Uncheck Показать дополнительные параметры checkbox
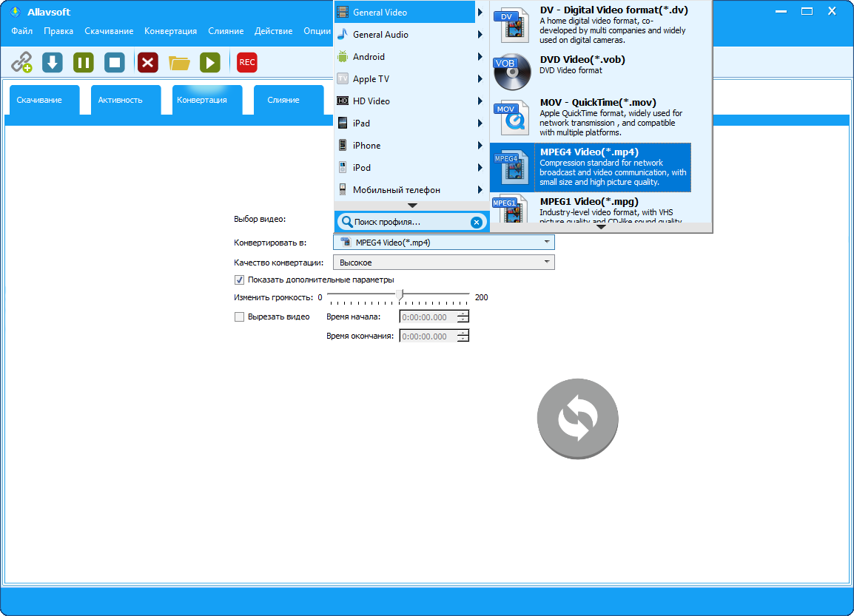The width and height of the screenshot is (854, 616). [x=239, y=280]
